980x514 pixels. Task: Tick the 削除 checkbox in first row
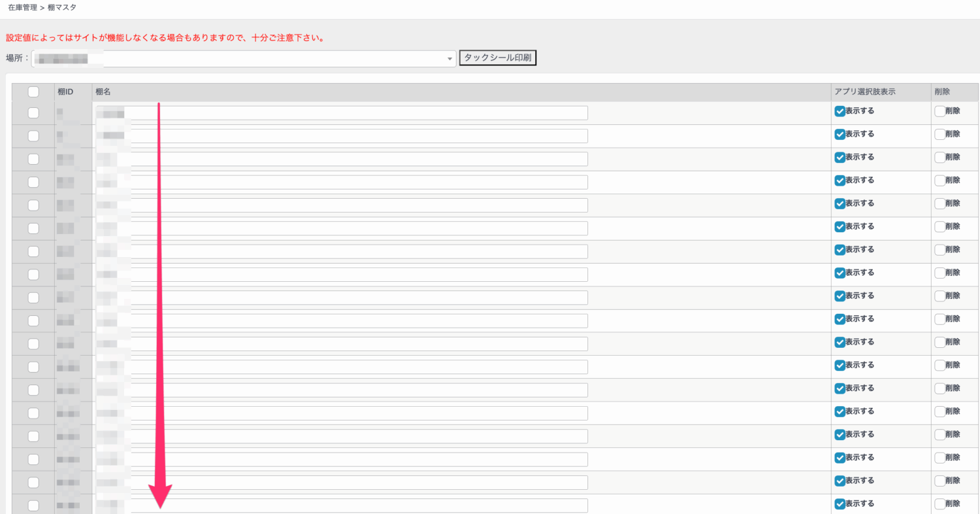(939, 111)
